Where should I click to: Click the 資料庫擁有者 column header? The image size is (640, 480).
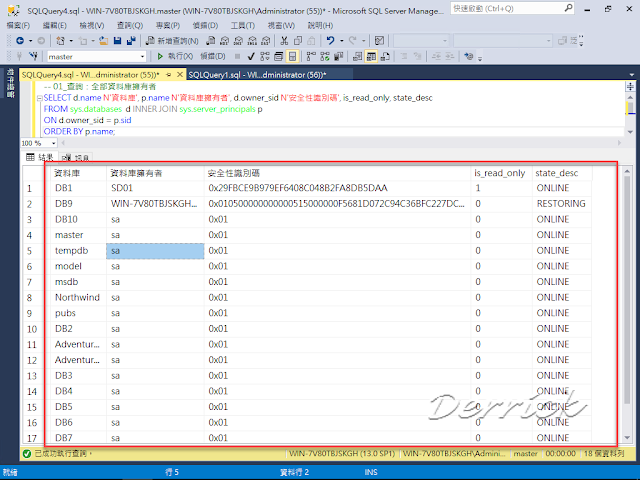(155, 173)
